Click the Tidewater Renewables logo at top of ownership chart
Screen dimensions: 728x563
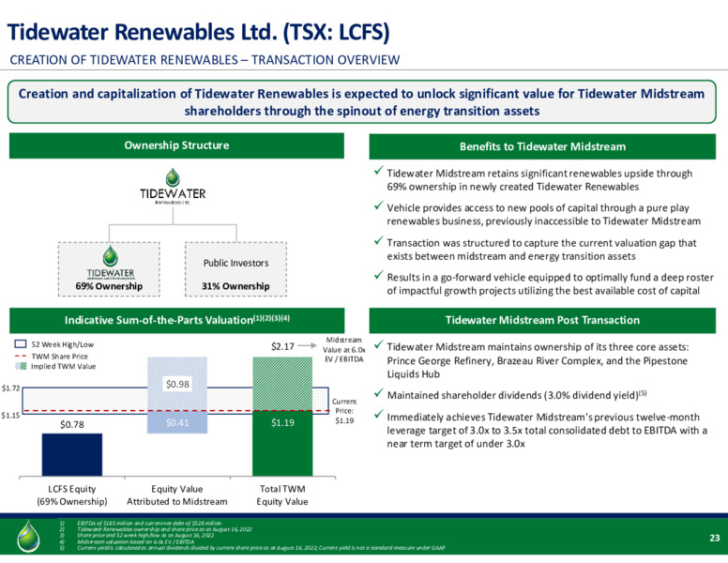[173, 187]
